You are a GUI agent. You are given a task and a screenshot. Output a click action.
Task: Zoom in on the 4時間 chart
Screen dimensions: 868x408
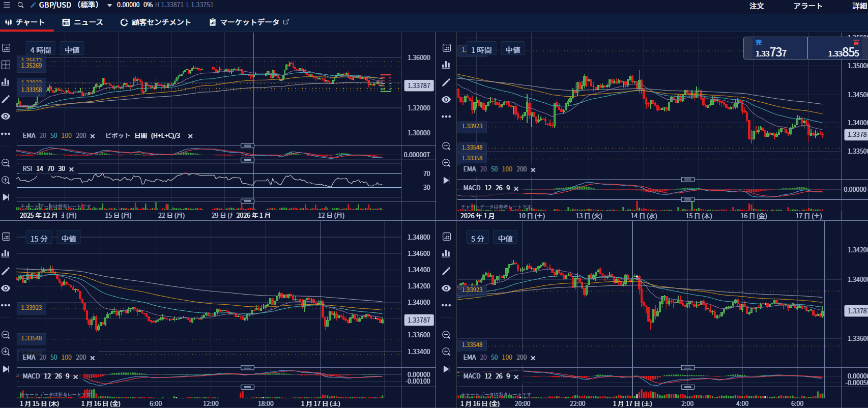[x=6, y=180]
